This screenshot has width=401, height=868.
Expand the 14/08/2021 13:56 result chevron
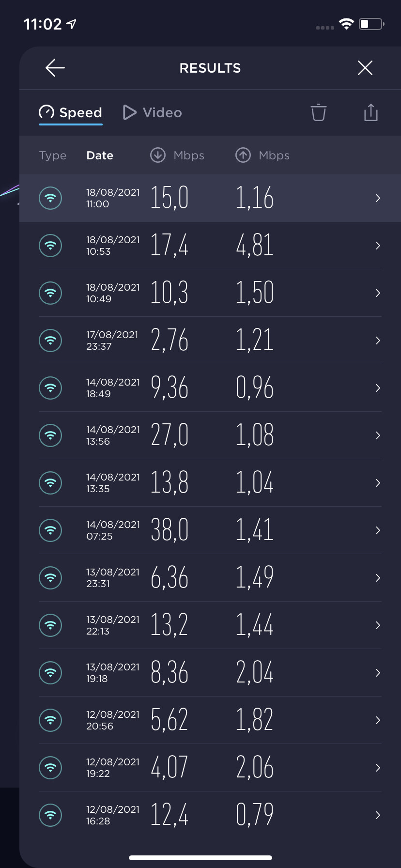coord(378,435)
